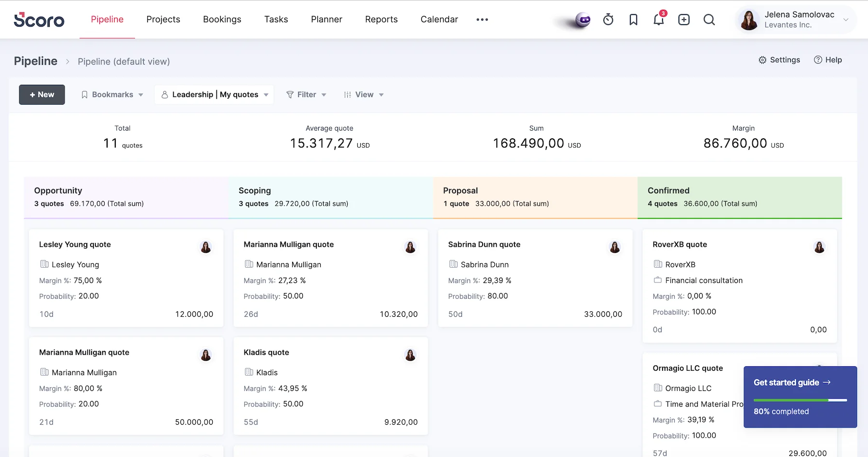This screenshot has width=868, height=457.
Task: Click the Financial consultation project name
Action: click(x=704, y=280)
